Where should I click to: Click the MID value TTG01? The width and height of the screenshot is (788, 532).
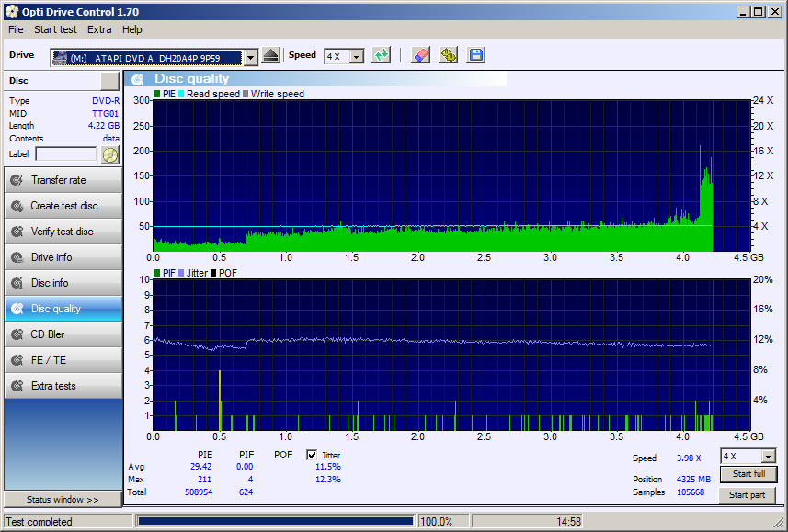point(105,114)
